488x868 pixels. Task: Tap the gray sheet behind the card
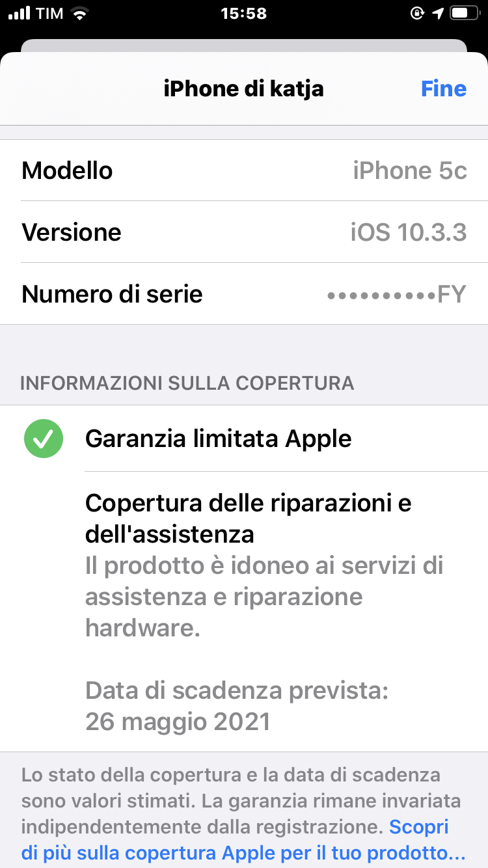pyautogui.click(x=244, y=46)
